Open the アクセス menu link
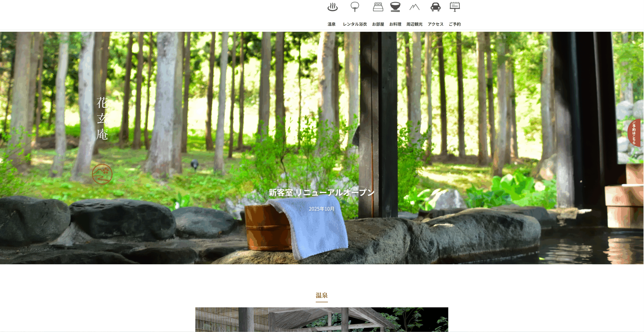The width and height of the screenshot is (644, 332). click(x=435, y=24)
